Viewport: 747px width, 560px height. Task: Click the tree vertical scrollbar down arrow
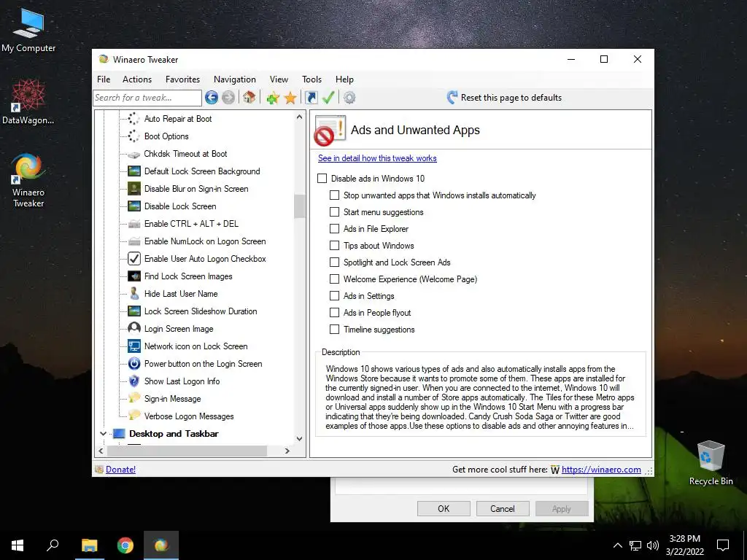(x=299, y=438)
